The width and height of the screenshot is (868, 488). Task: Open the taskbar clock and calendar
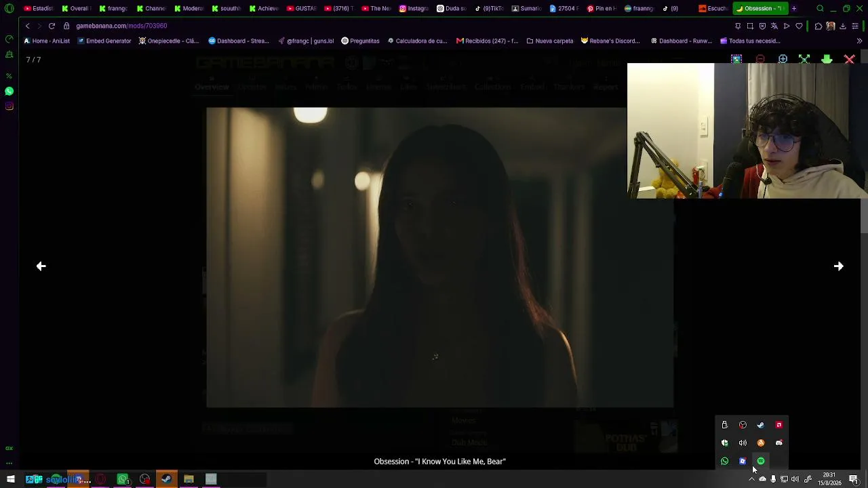coord(829,479)
